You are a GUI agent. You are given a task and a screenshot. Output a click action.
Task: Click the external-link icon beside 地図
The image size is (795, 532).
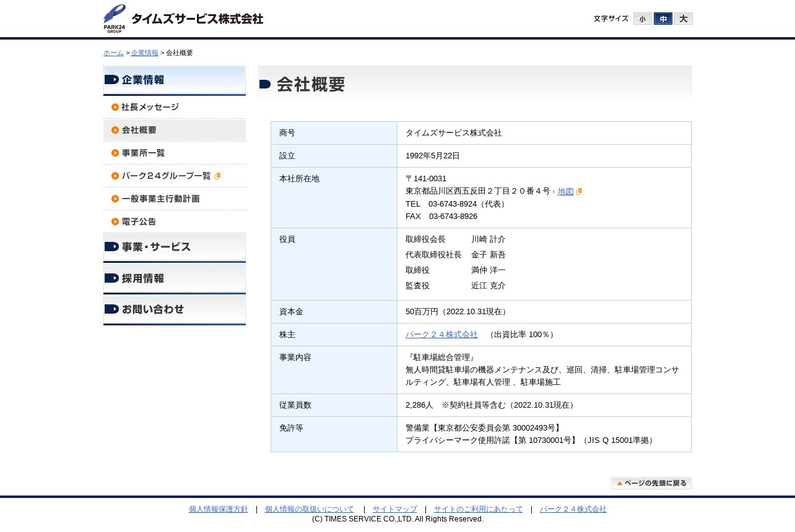pyautogui.click(x=580, y=192)
